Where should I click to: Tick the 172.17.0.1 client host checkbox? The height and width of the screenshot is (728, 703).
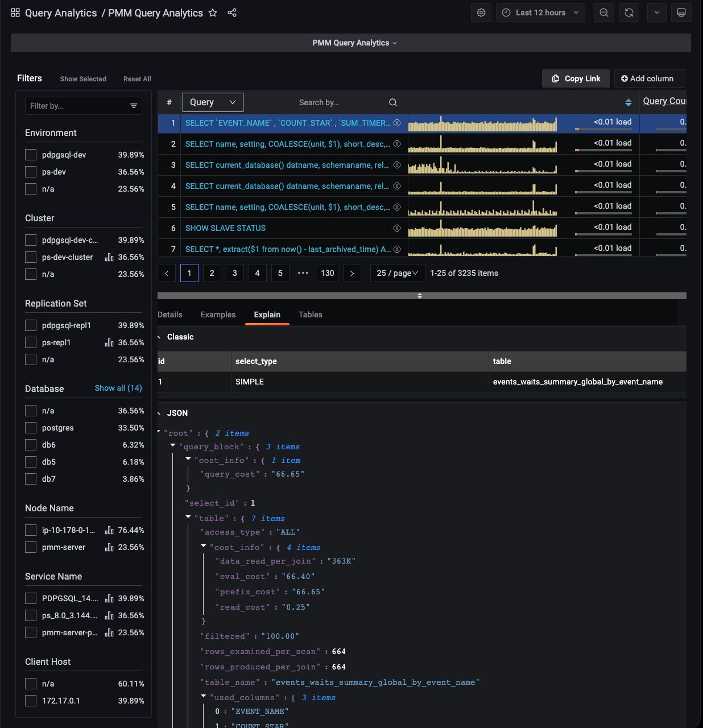(x=31, y=701)
